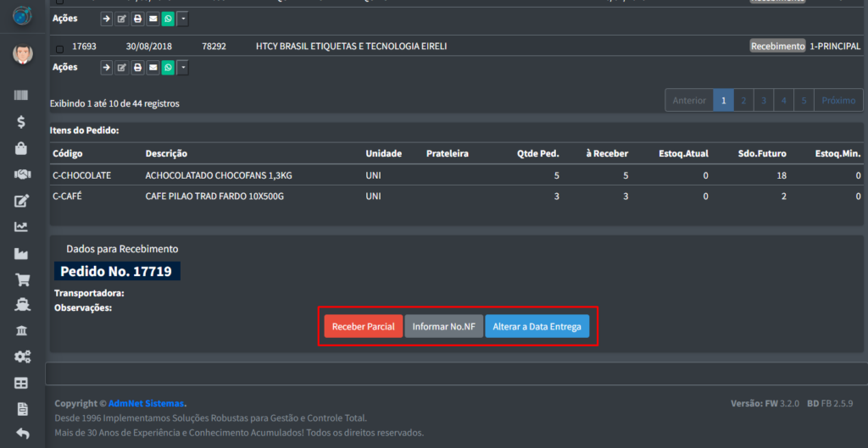Edit order 17693 with the pencil icon
This screenshot has height=448, width=868.
coord(122,68)
